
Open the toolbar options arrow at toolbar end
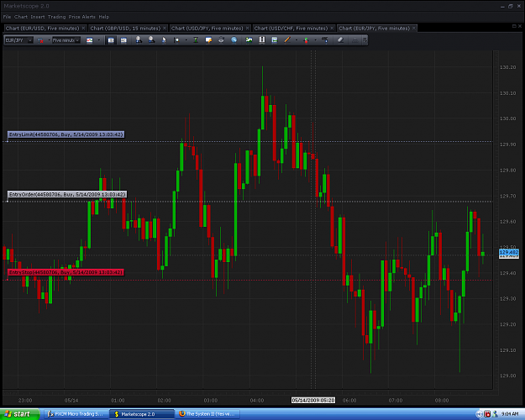point(365,40)
